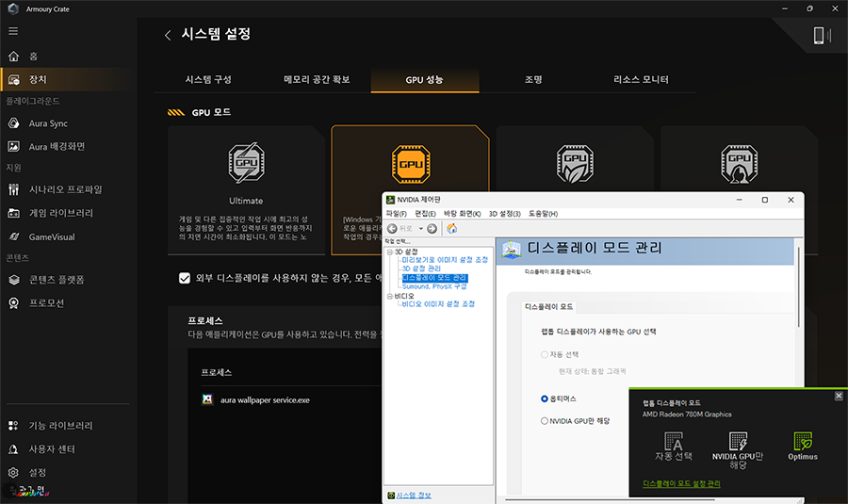Viewport: 848px width, 504px height.
Task: Open 3D 설정 관리 tree item
Action: click(421, 268)
